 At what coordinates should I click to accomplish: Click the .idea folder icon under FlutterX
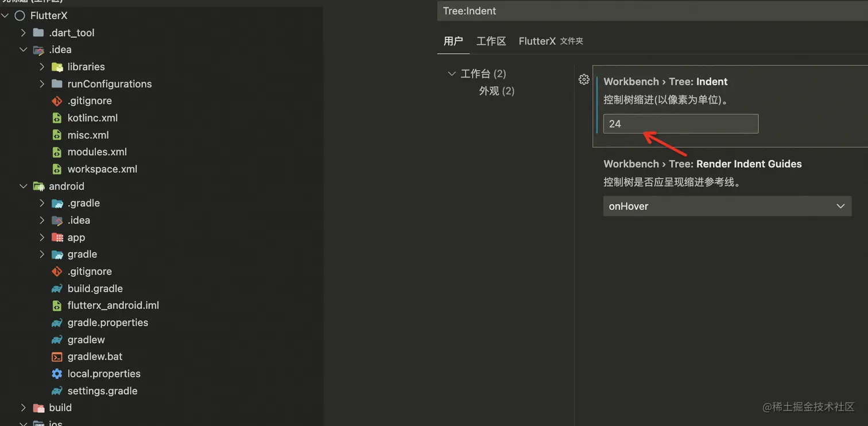38,50
